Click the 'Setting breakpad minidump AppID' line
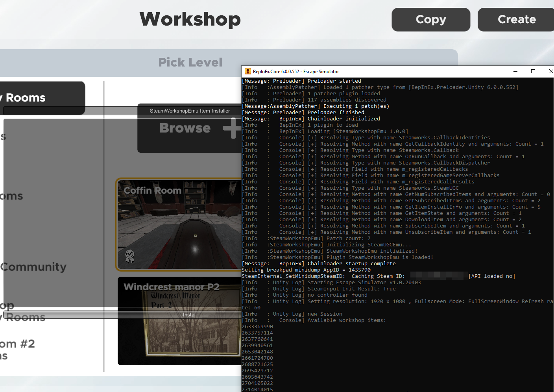The image size is (554, 392). point(306,270)
